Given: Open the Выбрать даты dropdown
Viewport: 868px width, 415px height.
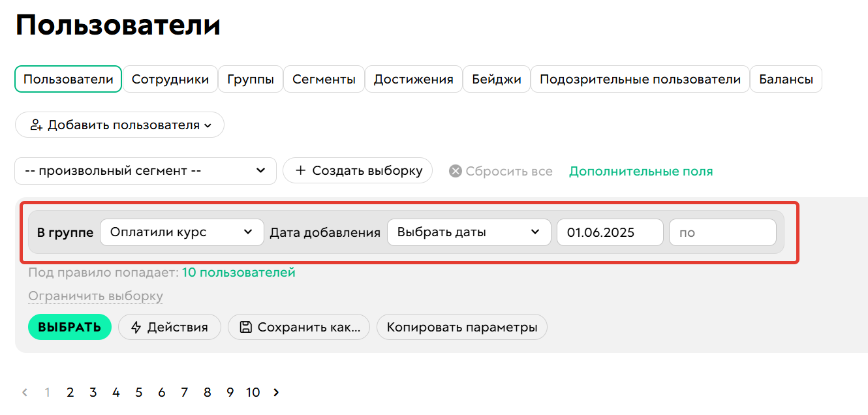Looking at the screenshot, I should pyautogui.click(x=469, y=232).
